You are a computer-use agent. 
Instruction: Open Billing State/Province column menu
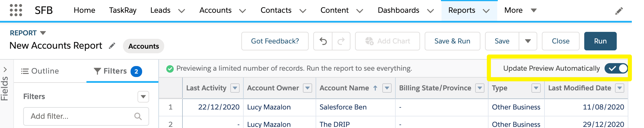[x=480, y=88]
